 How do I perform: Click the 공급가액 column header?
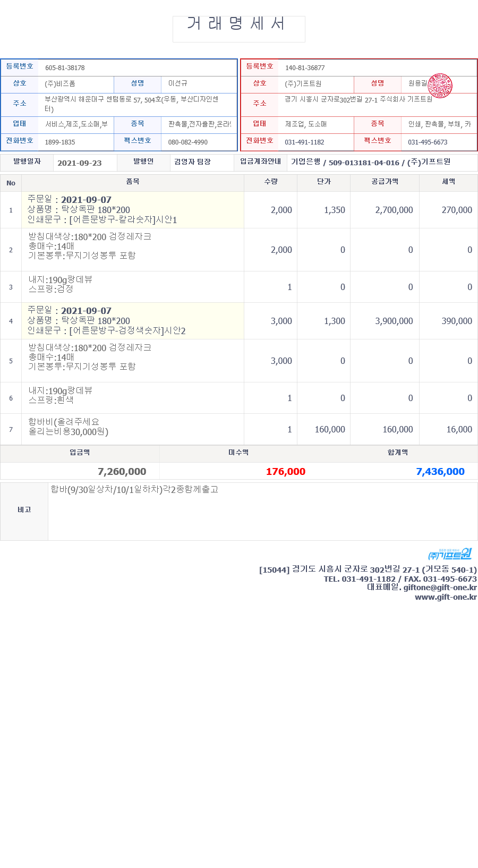[x=385, y=182]
